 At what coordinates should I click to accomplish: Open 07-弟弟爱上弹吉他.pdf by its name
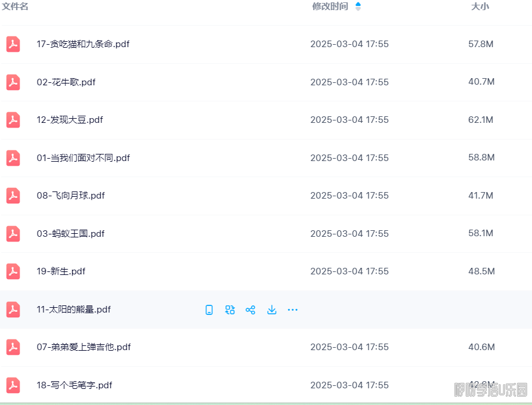(x=83, y=347)
